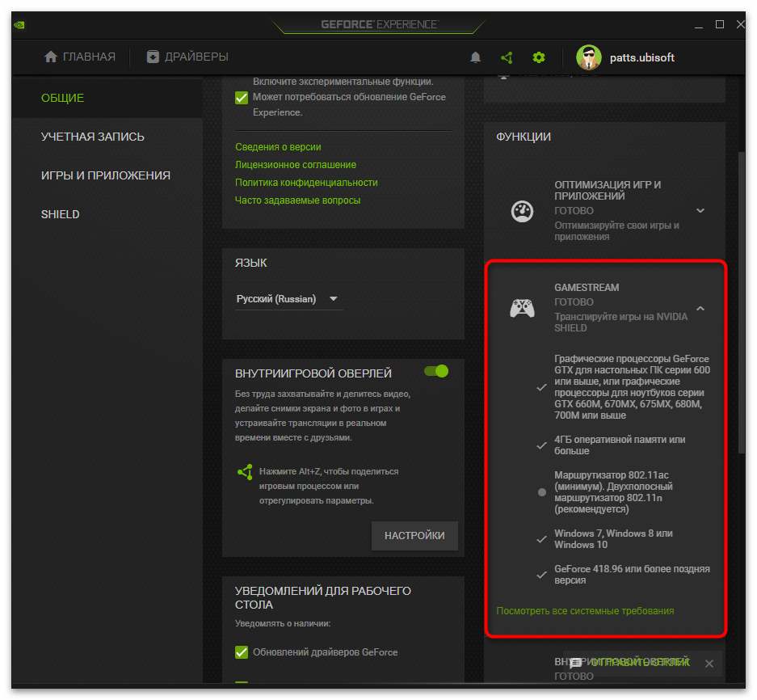This screenshot has height=700, width=757.
Task: Close the feedback bar with X icon
Action: pos(709,664)
